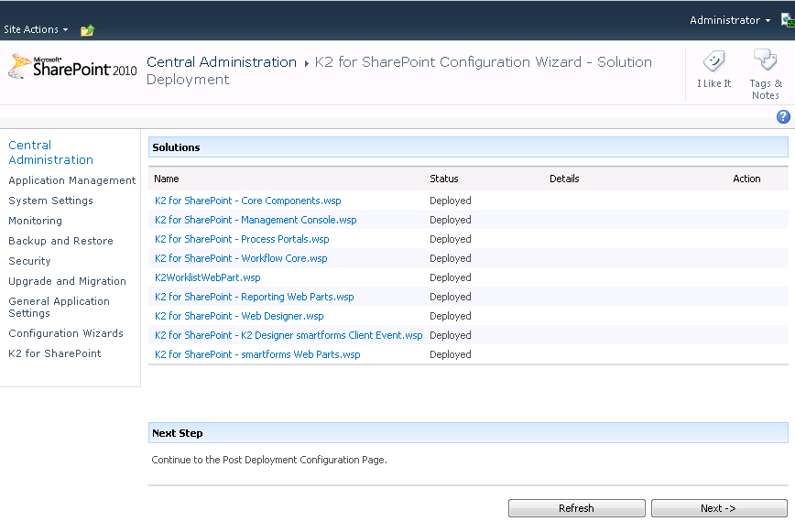Click the blue help question mark icon
Image resolution: width=795 pixels, height=532 pixels.
click(x=783, y=116)
